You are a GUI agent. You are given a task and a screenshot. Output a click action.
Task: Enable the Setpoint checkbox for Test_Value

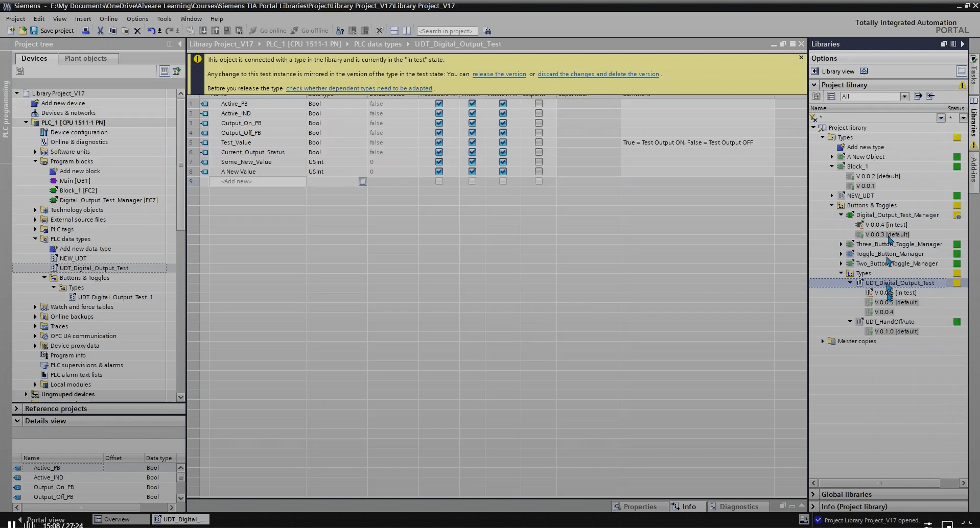[x=539, y=142]
